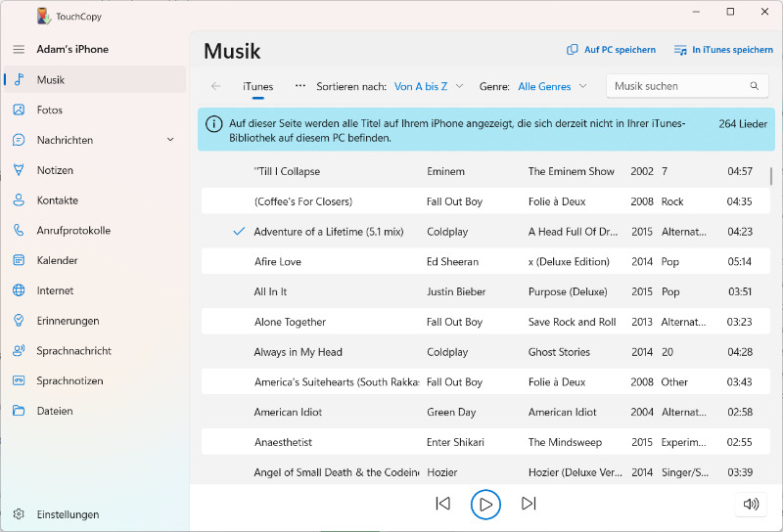Screen dimensions: 783x532
Task: Open the Fotos sidebar icon
Action: pyautogui.click(x=19, y=110)
